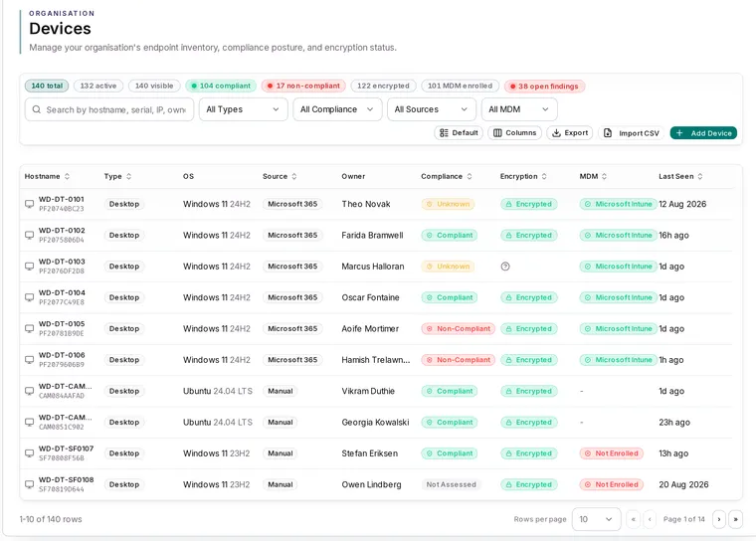Open All Sources filter dropdown
This screenshot has width=756, height=541.
point(432,109)
